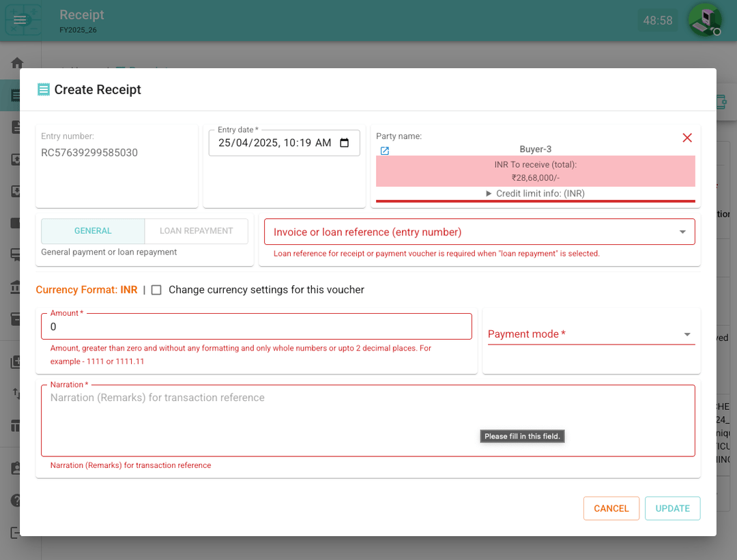Click the session timer 48:58
737x560 pixels.
[657, 20]
